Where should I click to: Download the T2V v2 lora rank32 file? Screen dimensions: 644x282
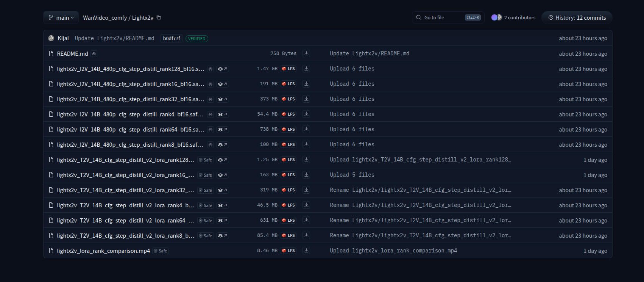tap(306, 190)
